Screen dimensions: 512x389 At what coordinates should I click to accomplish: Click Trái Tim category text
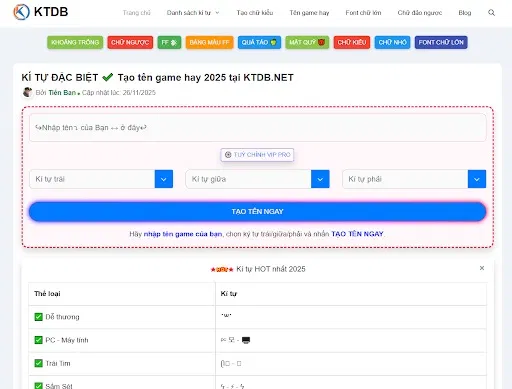click(58, 363)
